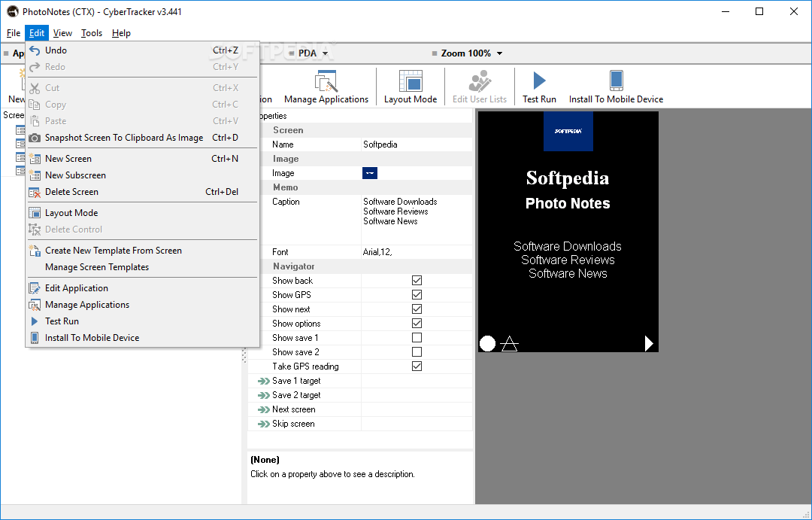This screenshot has width=812, height=520.
Task: Toggle the Show options checkbox
Action: pos(417,324)
